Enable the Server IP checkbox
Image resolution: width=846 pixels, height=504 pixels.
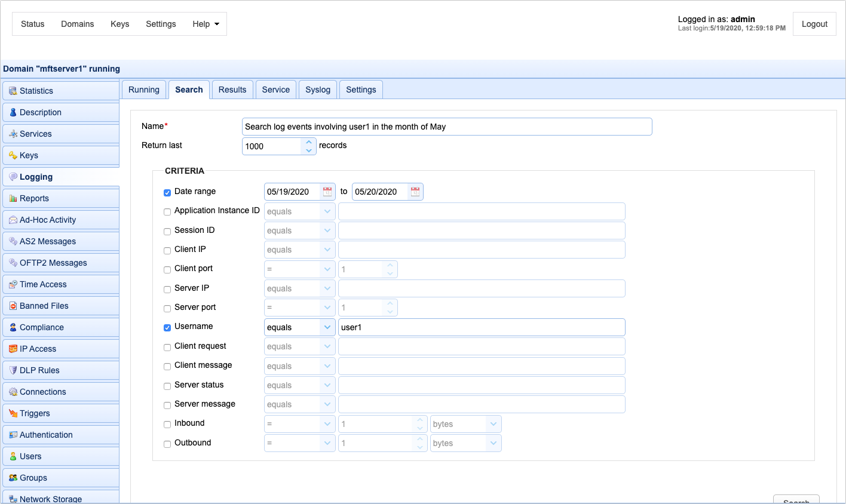[x=167, y=289]
